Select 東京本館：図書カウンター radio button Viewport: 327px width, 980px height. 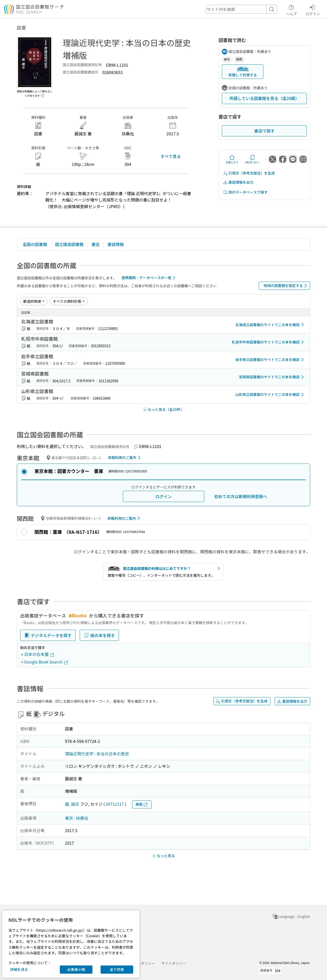pyautogui.click(x=24, y=472)
